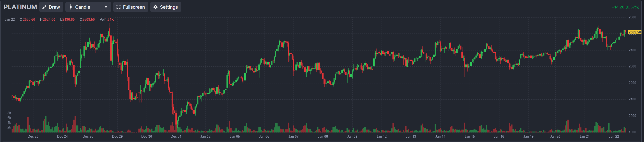644x142 pixels.
Task: Click the 8k volume axis label
Action: point(9,113)
